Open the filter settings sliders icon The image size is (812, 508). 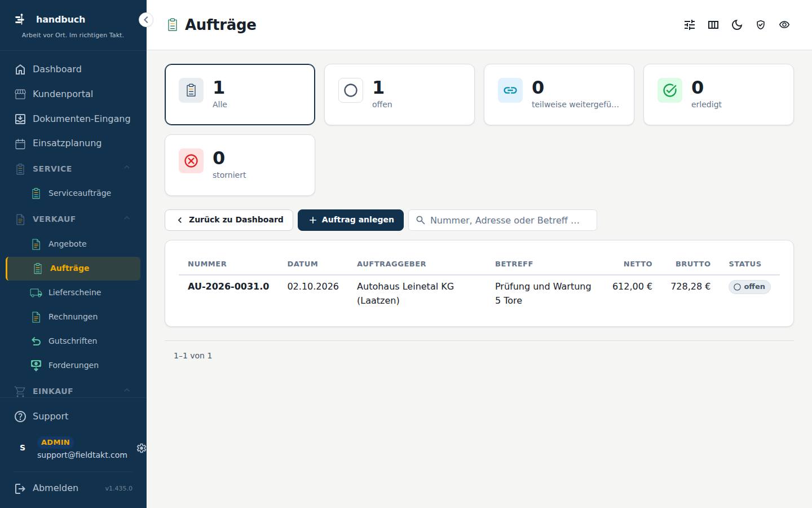[x=690, y=25]
